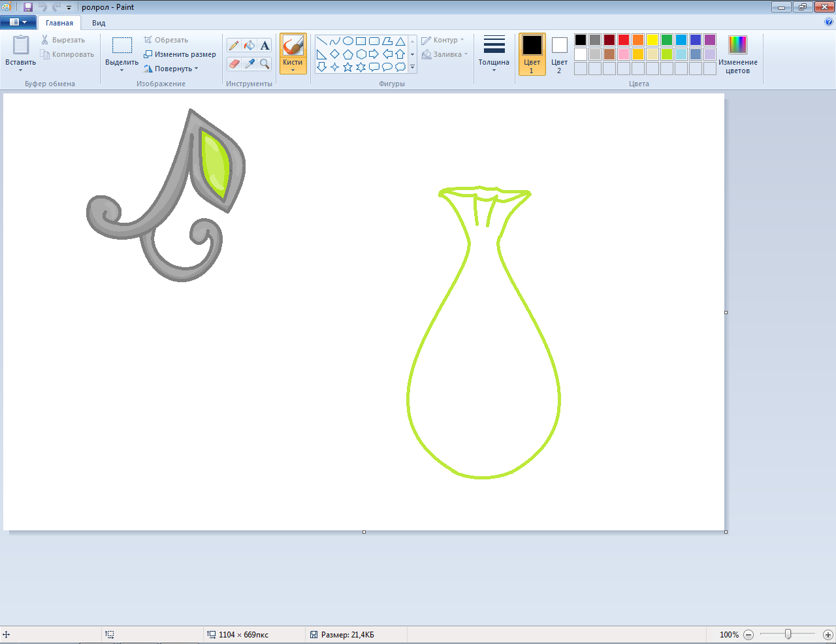Image resolution: width=836 pixels, height=644 pixels.
Task: Select the Color picker eyedropper tool
Action: pos(249,63)
